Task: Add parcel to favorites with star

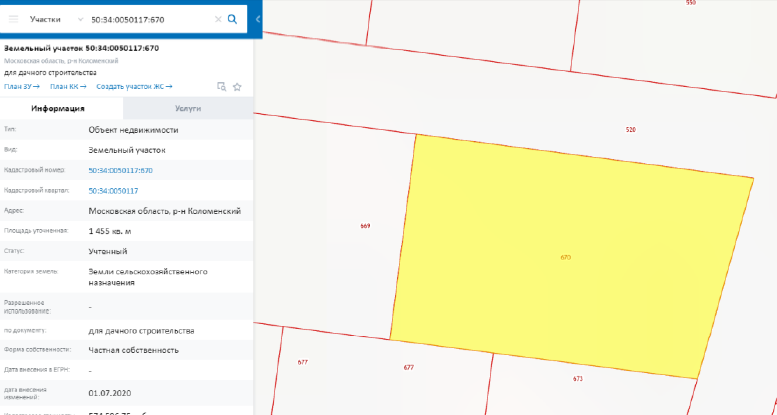Action: 237,87
